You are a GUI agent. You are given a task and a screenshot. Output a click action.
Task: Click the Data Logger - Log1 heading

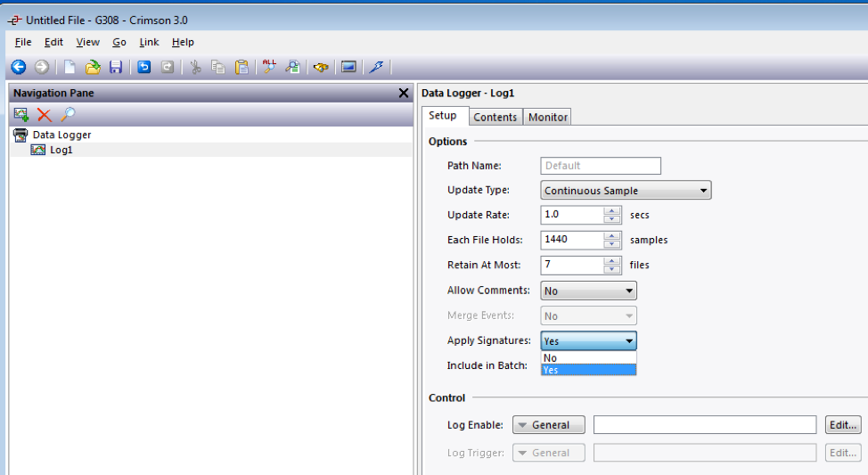point(468,93)
